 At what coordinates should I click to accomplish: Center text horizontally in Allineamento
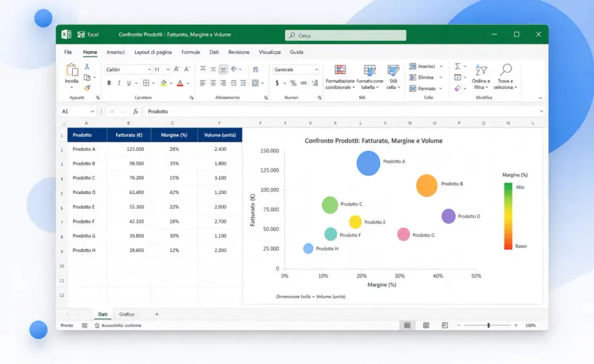point(213,83)
